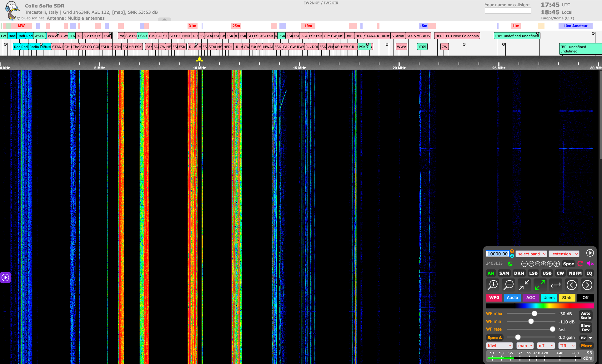Click the map link in the header
The height and width of the screenshot is (364, 602).
pyautogui.click(x=118, y=12)
